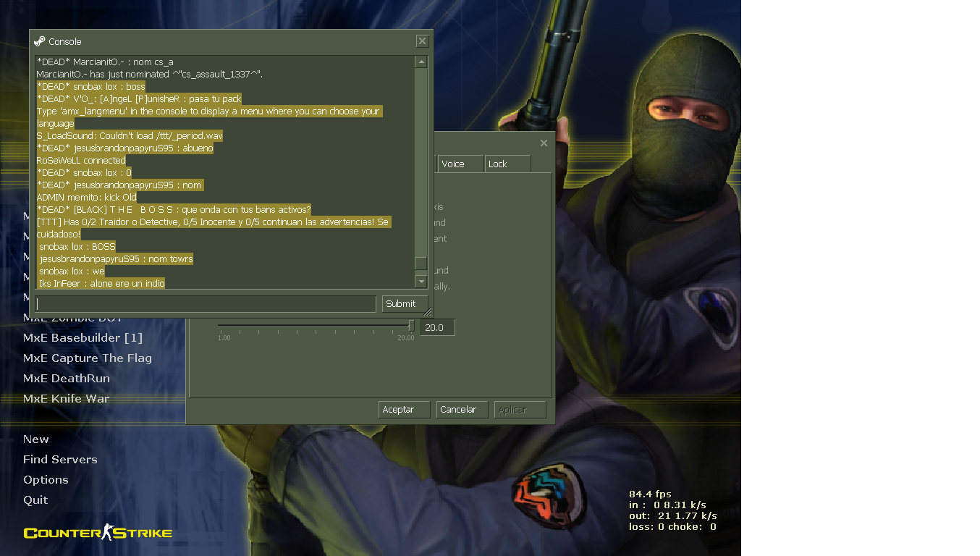Viewport: 980px width, 556px height.
Task: Click the Steam icon in the Console title bar
Action: click(40, 41)
